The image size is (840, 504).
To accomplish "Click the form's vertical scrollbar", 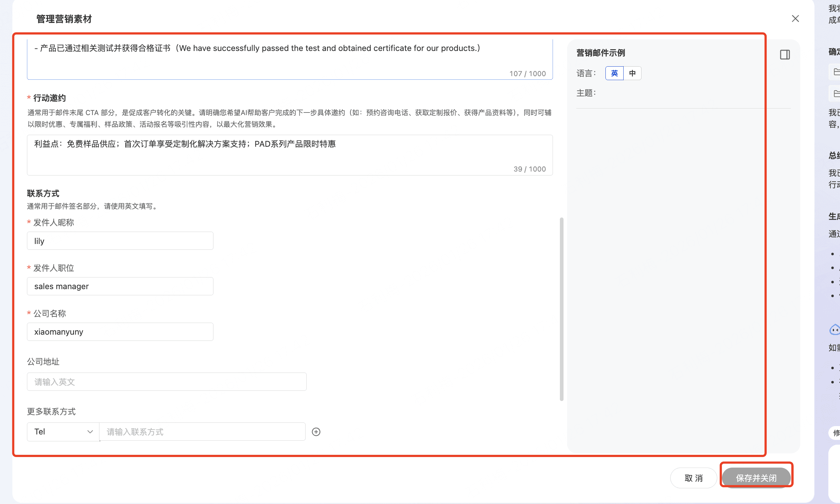I will pos(561,309).
